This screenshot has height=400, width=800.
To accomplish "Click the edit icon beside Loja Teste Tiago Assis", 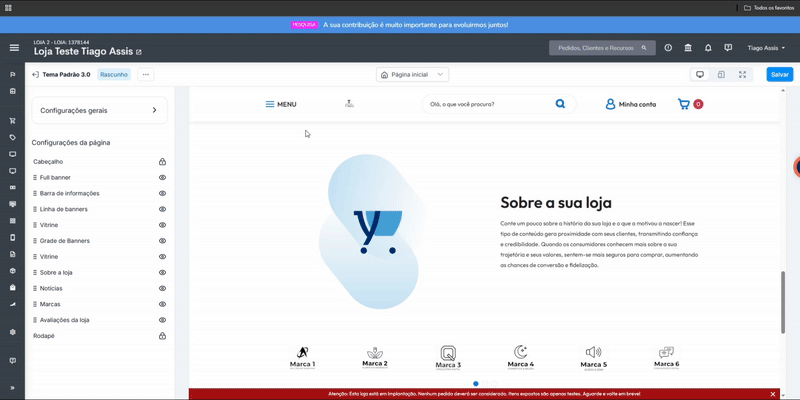I will (139, 52).
